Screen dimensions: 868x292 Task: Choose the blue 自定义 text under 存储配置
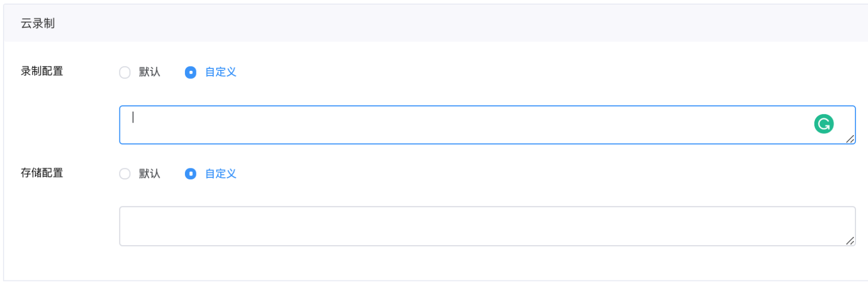(221, 174)
